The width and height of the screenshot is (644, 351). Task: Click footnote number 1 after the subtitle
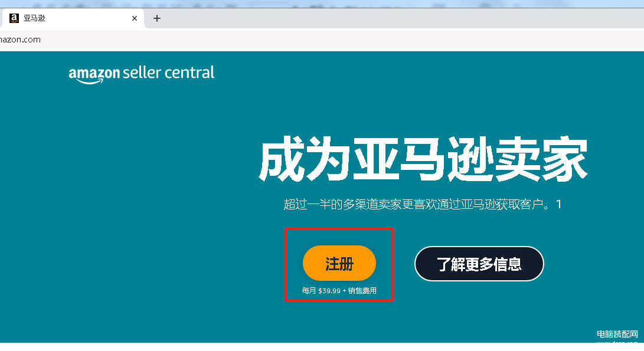[x=558, y=204]
